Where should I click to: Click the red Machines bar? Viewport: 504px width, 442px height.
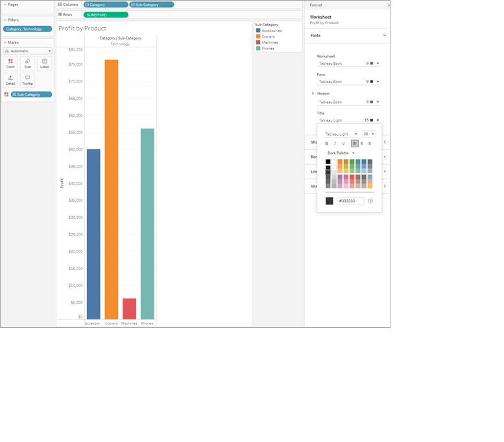pos(130,309)
